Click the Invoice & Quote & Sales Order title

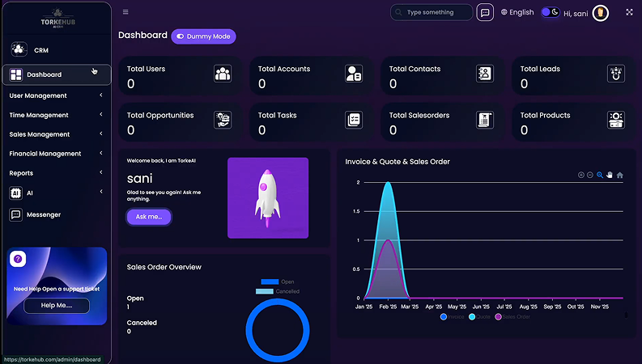(398, 162)
